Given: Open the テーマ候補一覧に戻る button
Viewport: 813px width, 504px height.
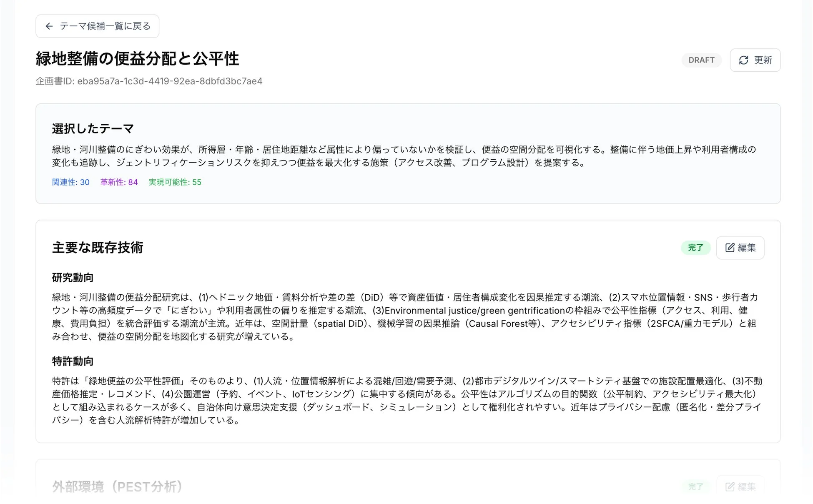Looking at the screenshot, I should [97, 26].
